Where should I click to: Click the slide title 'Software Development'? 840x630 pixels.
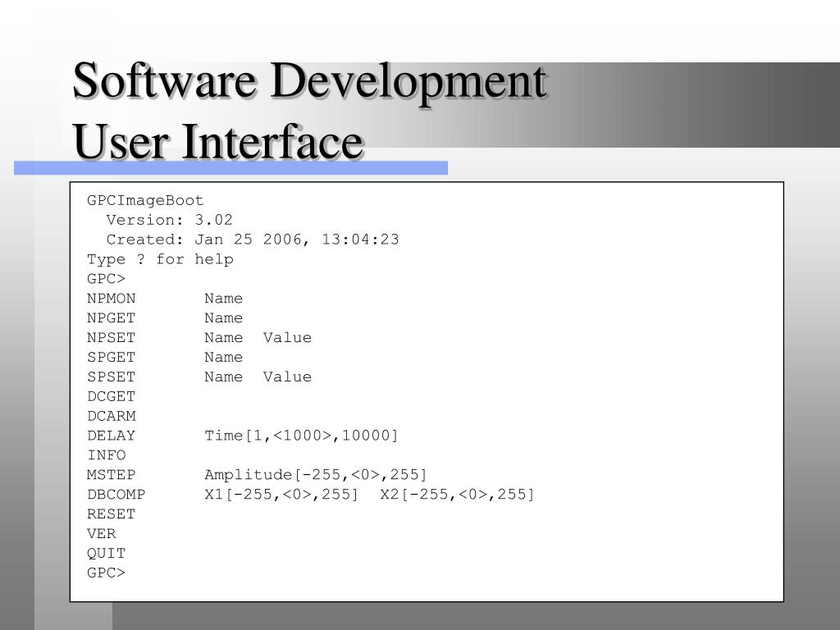point(309,81)
